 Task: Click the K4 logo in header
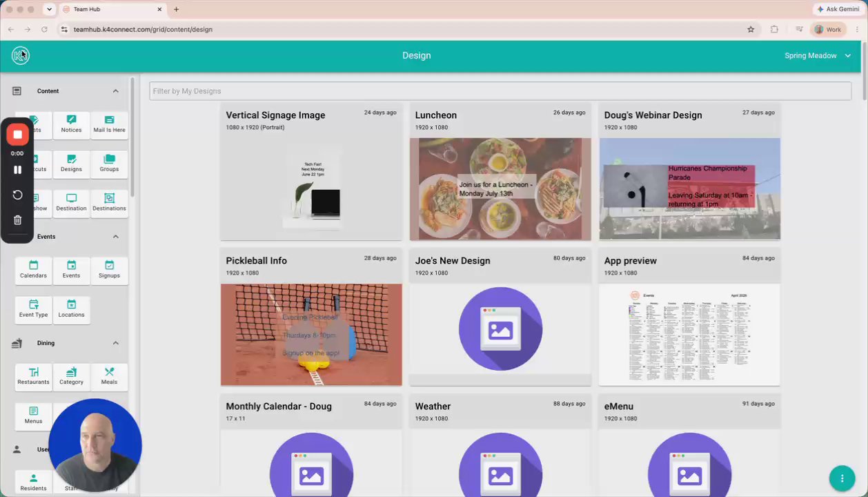pyautogui.click(x=20, y=55)
